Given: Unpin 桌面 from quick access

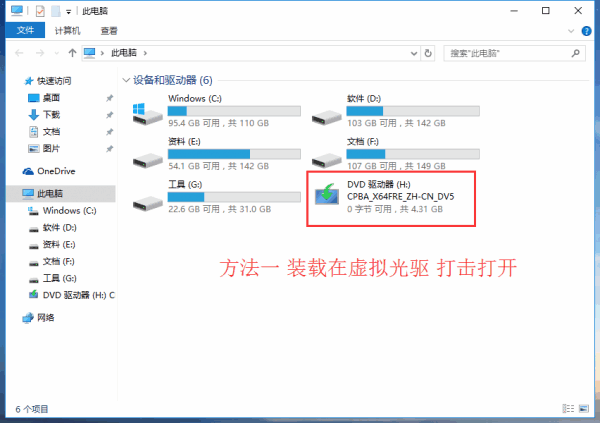Looking at the screenshot, I should (109, 98).
